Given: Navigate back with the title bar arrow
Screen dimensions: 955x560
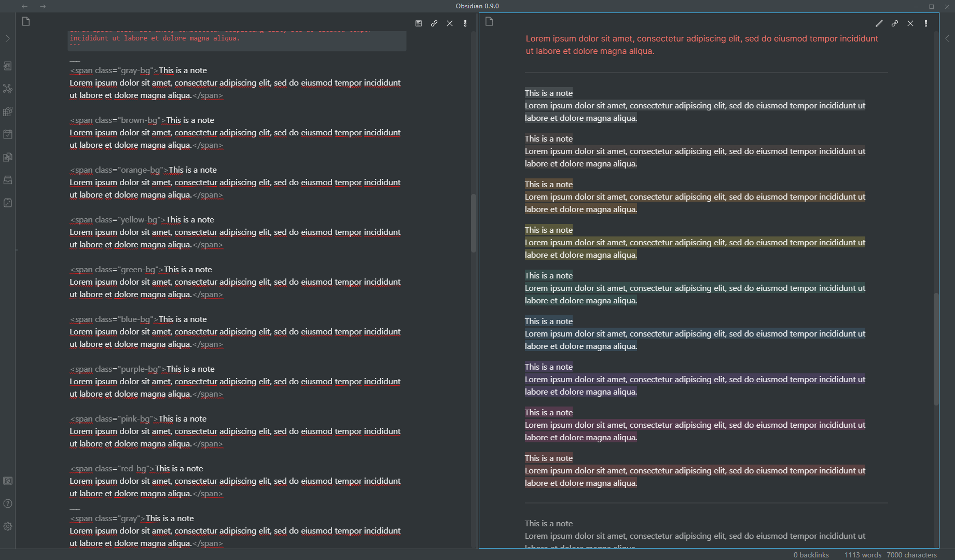Looking at the screenshot, I should 24,6.
